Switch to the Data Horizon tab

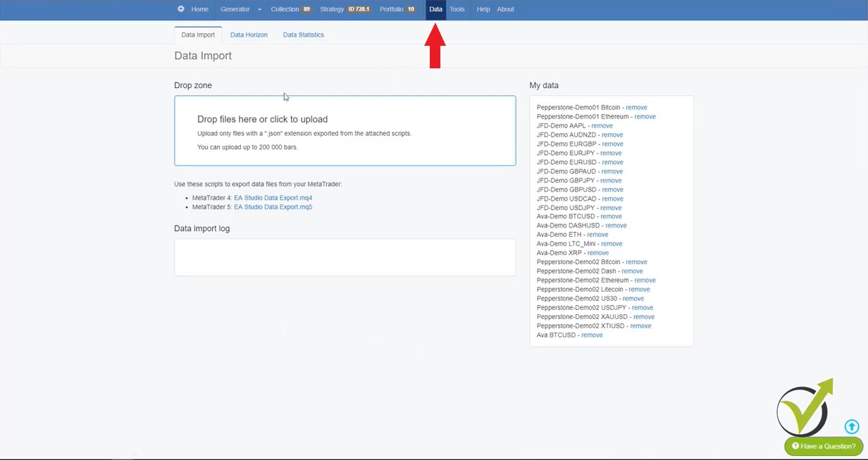point(249,35)
